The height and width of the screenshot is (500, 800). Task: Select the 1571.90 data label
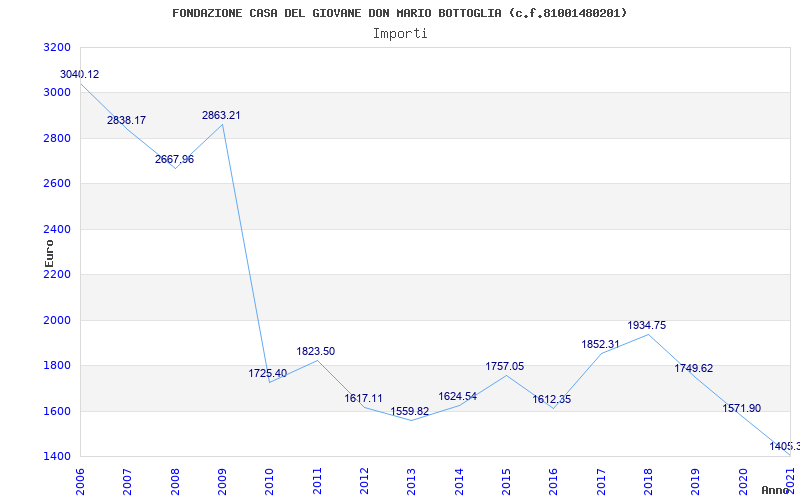(x=742, y=408)
